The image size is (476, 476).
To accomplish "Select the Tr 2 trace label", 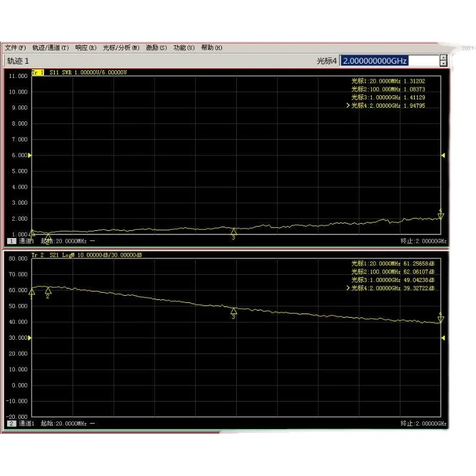I will coord(37,255).
